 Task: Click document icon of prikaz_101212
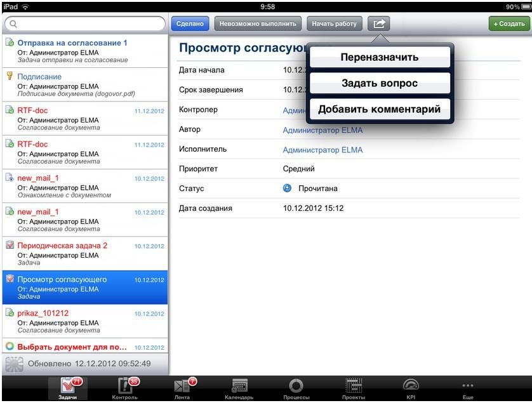coord(10,312)
